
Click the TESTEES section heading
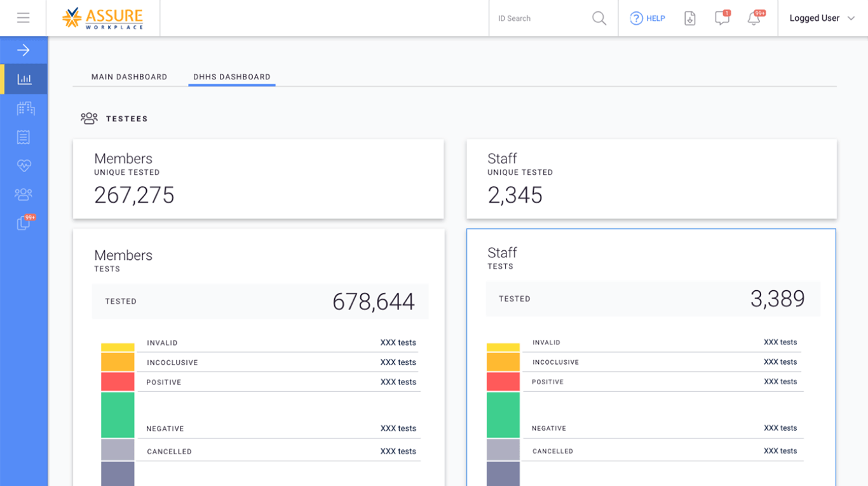[127, 119]
